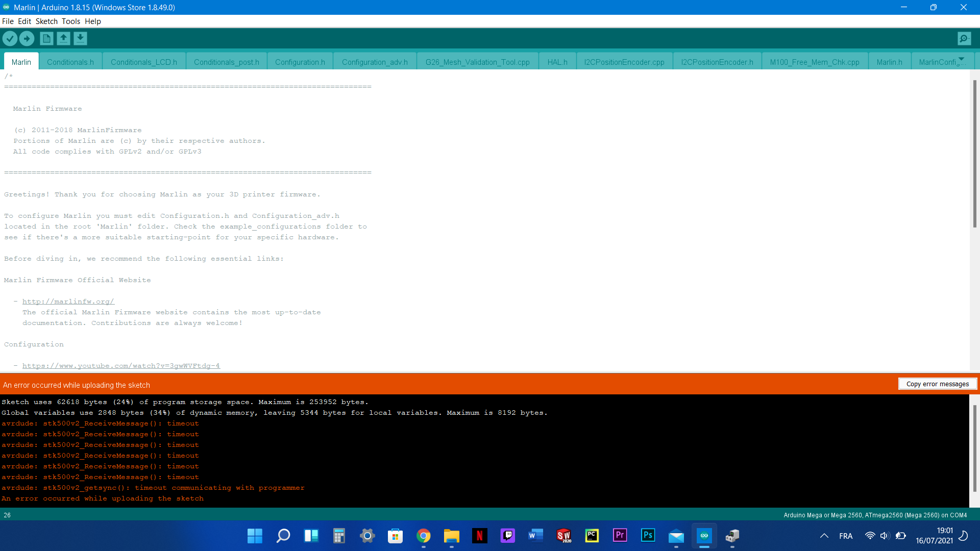Switch to the Configuration_adv.h tab

point(375,62)
